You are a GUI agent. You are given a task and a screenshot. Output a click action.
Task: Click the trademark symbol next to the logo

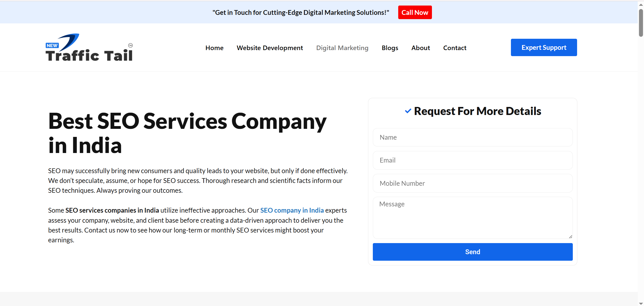[131, 45]
